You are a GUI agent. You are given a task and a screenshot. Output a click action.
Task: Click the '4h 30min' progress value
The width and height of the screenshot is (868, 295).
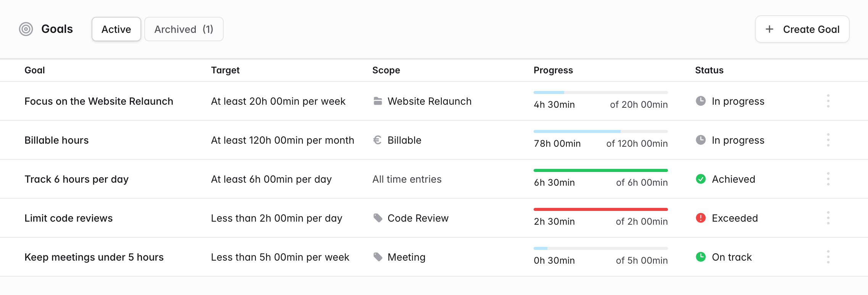(x=554, y=105)
